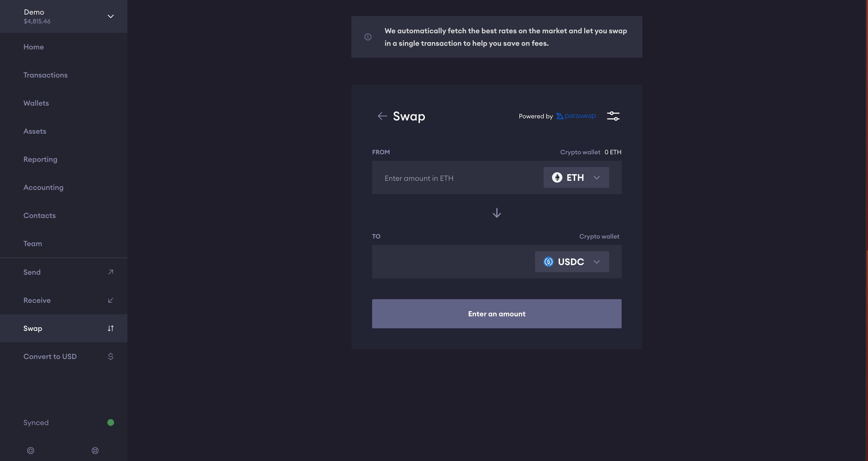Navigate to Reporting section
Image resolution: width=868 pixels, height=461 pixels.
(41, 159)
